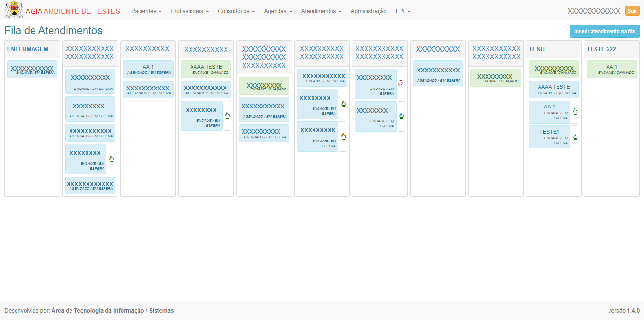The image size is (644, 320).
Task: Open the TESTE column header link
Action: click(x=538, y=49)
